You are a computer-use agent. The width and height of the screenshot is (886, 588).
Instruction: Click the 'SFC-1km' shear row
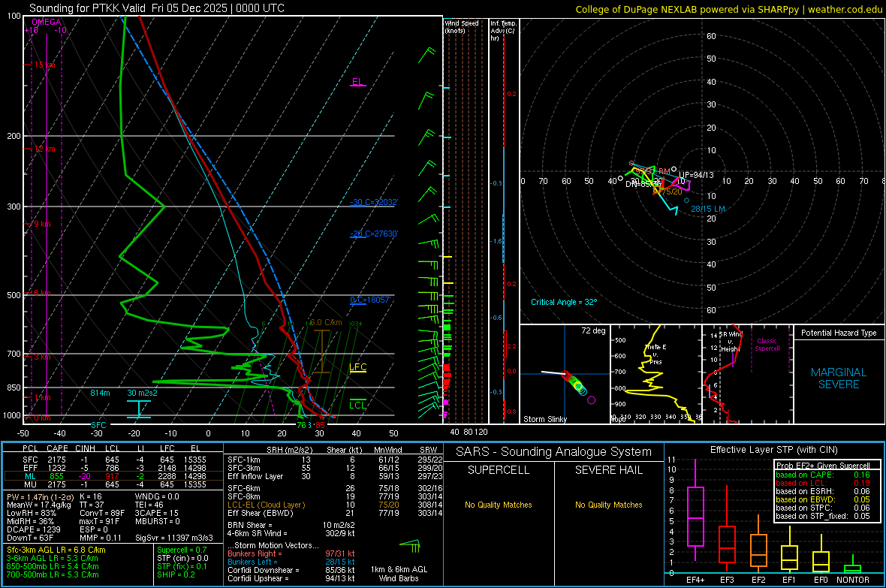336,460
